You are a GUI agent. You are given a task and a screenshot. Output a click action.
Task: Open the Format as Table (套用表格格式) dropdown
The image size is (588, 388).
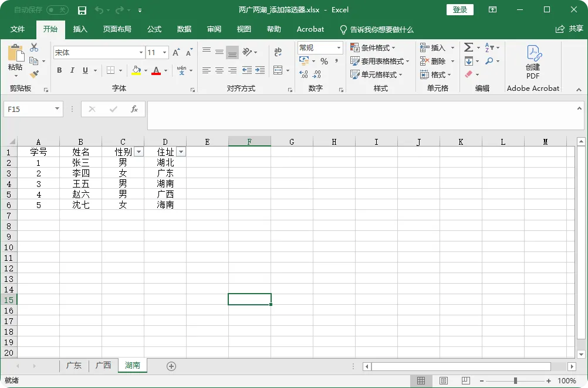380,61
